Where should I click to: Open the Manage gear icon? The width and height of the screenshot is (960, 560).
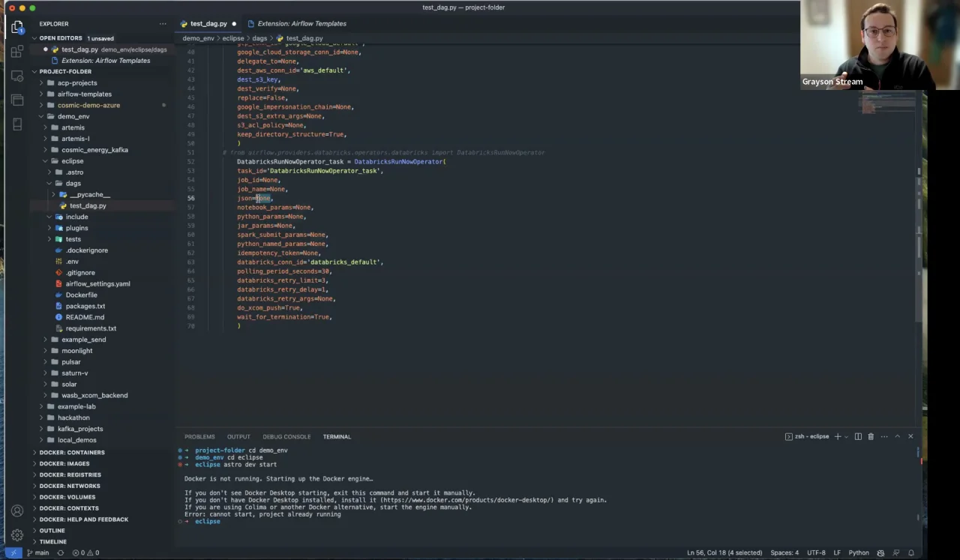coord(16,535)
